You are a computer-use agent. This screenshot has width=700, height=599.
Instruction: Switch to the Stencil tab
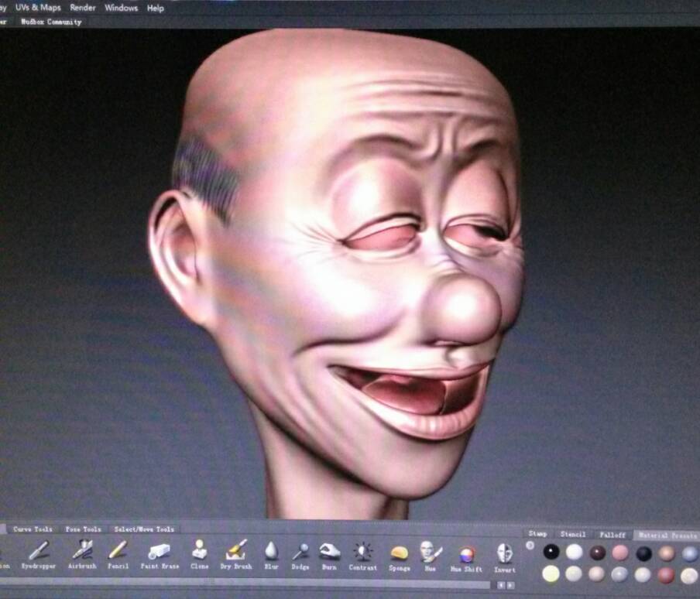[x=573, y=534]
